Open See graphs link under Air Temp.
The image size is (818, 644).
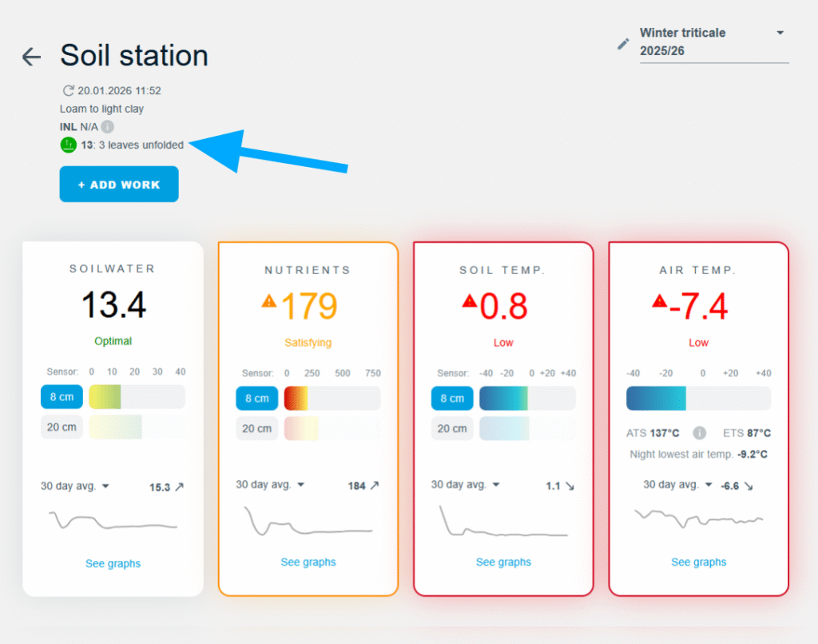pos(698,563)
